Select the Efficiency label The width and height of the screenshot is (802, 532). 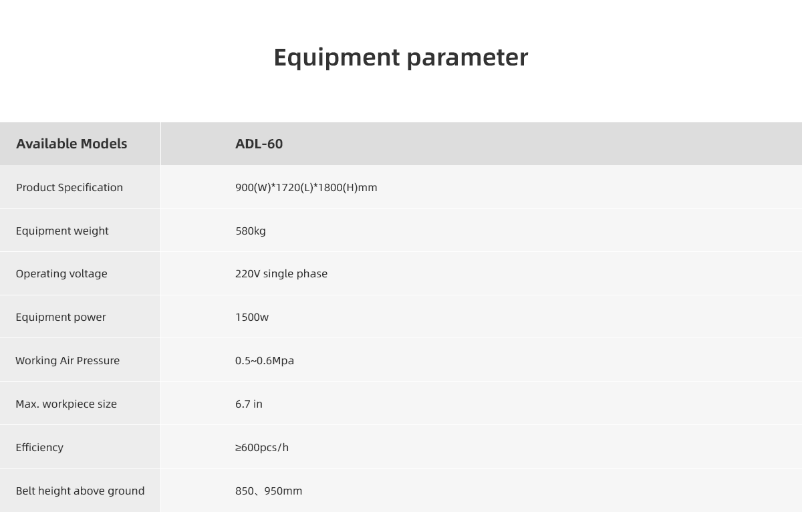tap(39, 447)
